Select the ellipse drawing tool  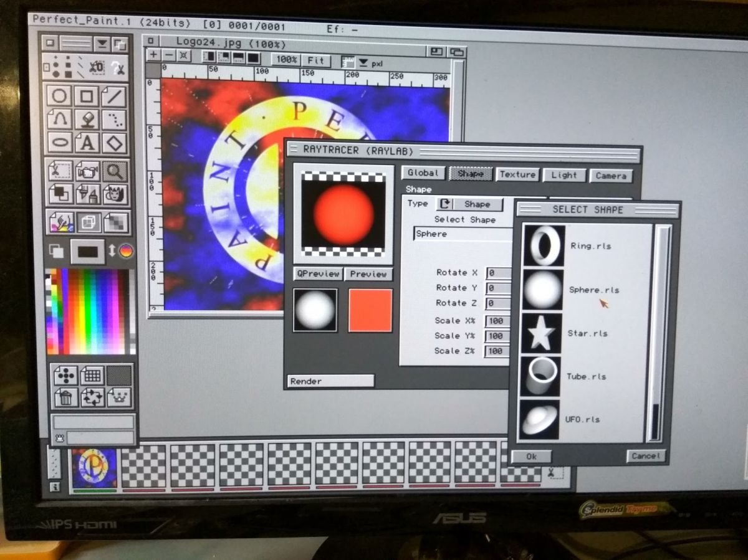[60, 142]
